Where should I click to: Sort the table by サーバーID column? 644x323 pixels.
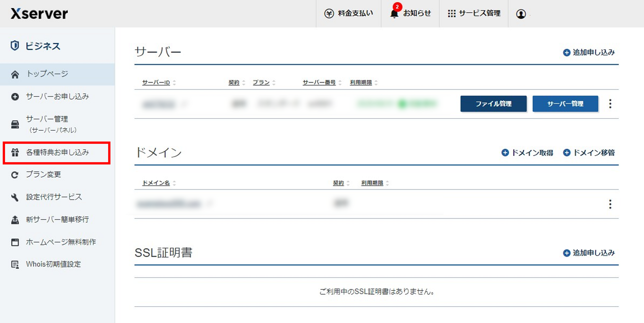tap(156, 83)
